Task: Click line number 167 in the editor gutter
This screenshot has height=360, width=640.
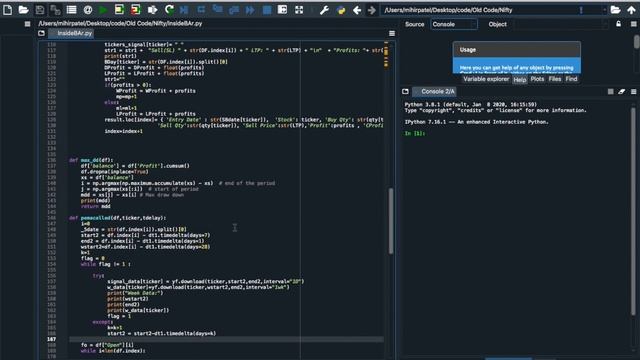Action: 51,339
